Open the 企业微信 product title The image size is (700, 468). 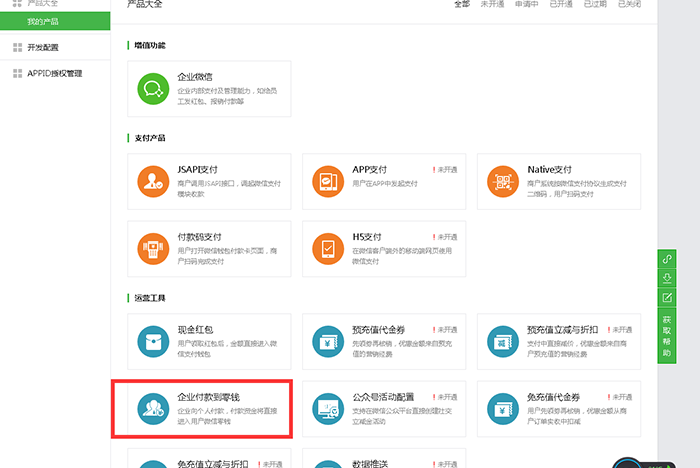(195, 77)
